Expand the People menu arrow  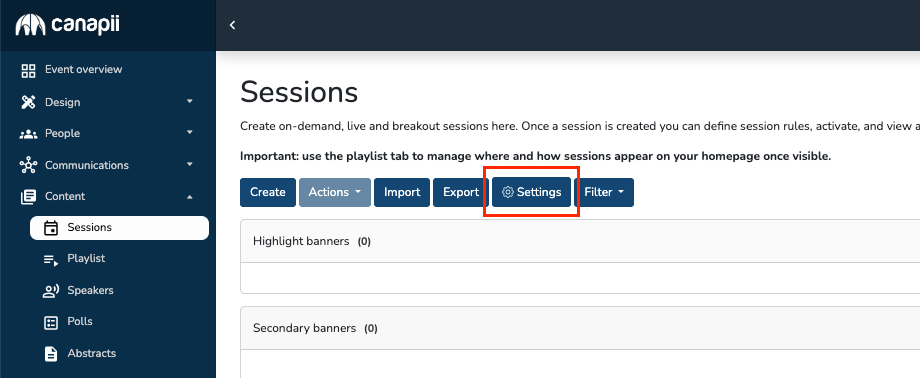coord(190,133)
